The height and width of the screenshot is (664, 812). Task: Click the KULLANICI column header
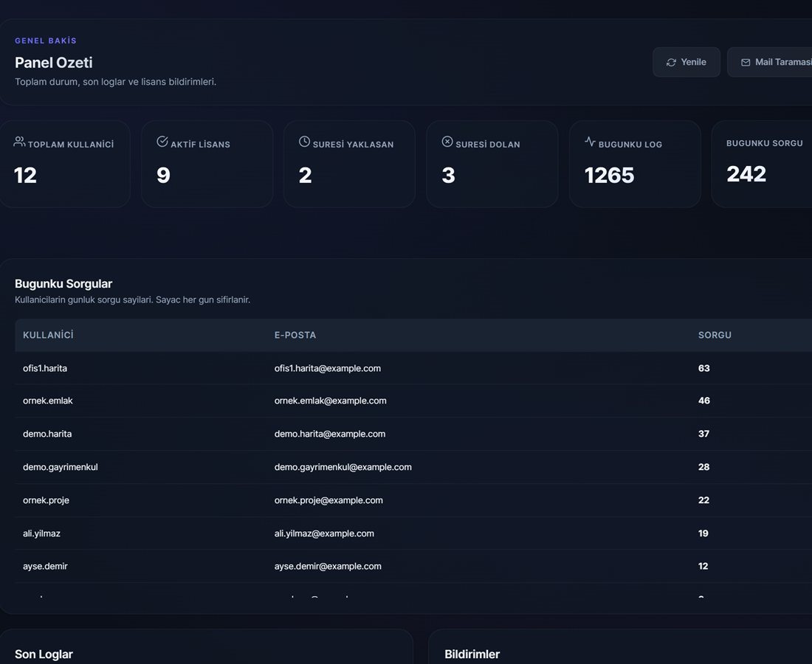tap(48, 335)
